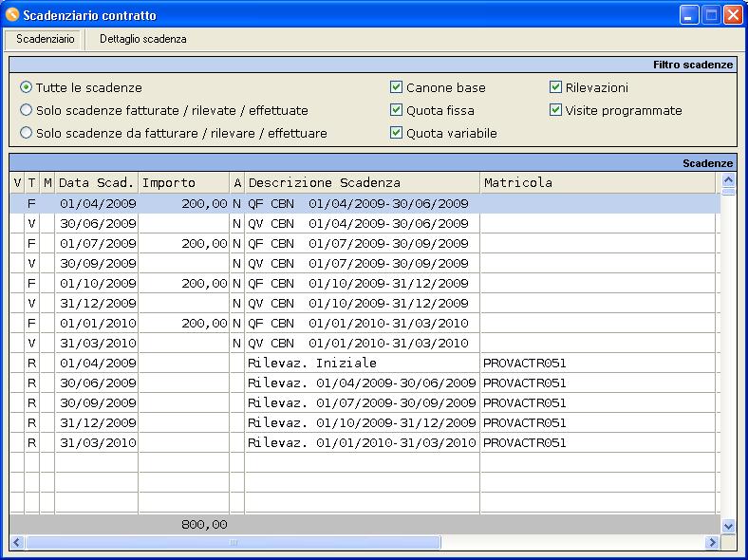Screen dimensions: 748x560
Task: Click the Importo column header
Action: (184, 182)
